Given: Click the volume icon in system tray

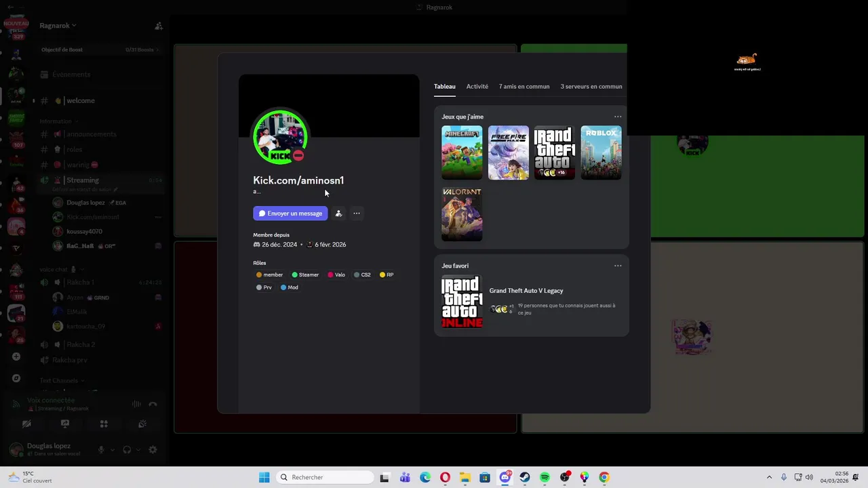Looking at the screenshot, I should coord(809,477).
